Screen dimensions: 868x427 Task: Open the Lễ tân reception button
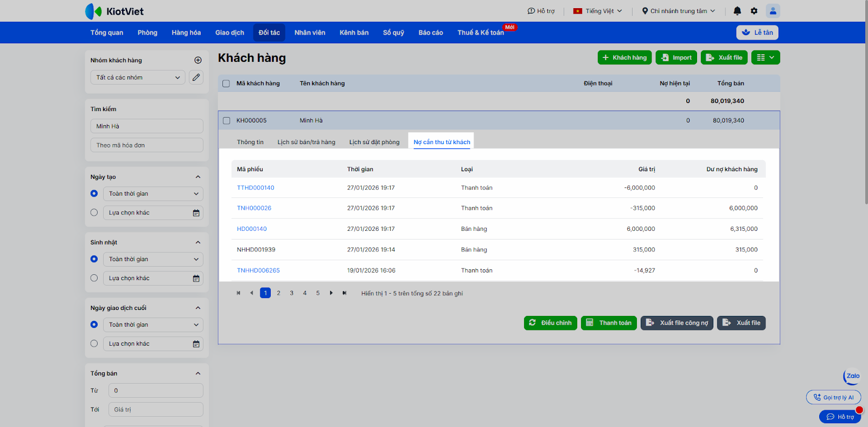click(757, 33)
